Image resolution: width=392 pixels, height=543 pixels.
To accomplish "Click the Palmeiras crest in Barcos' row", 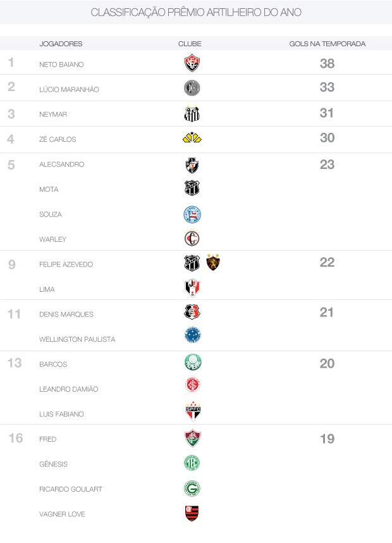I will pos(192,363).
